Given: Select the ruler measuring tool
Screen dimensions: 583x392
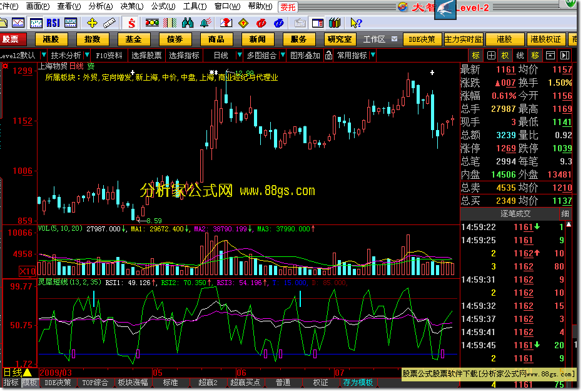Looking at the screenshot, I should tap(109, 23).
